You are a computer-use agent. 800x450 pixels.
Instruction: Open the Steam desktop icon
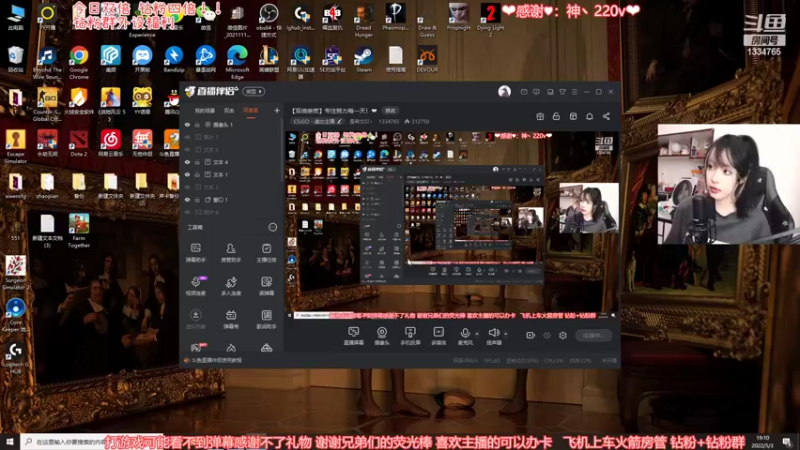pos(364,59)
